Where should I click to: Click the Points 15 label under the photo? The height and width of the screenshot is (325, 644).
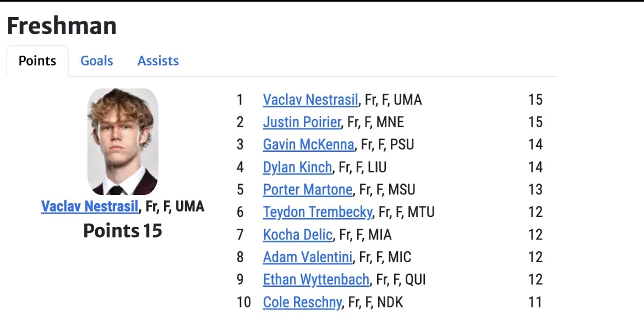[x=123, y=230]
